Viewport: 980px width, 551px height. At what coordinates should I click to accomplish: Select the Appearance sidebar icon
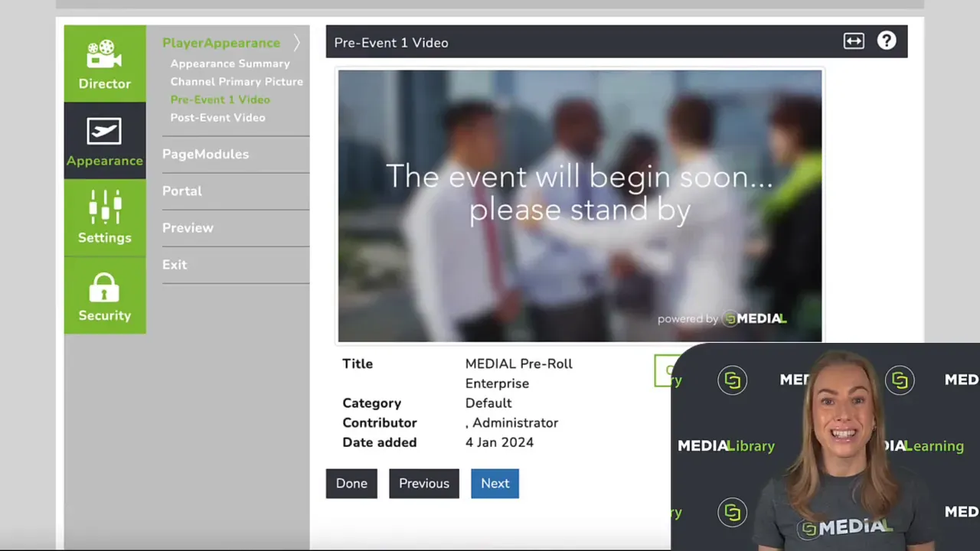pos(105,141)
